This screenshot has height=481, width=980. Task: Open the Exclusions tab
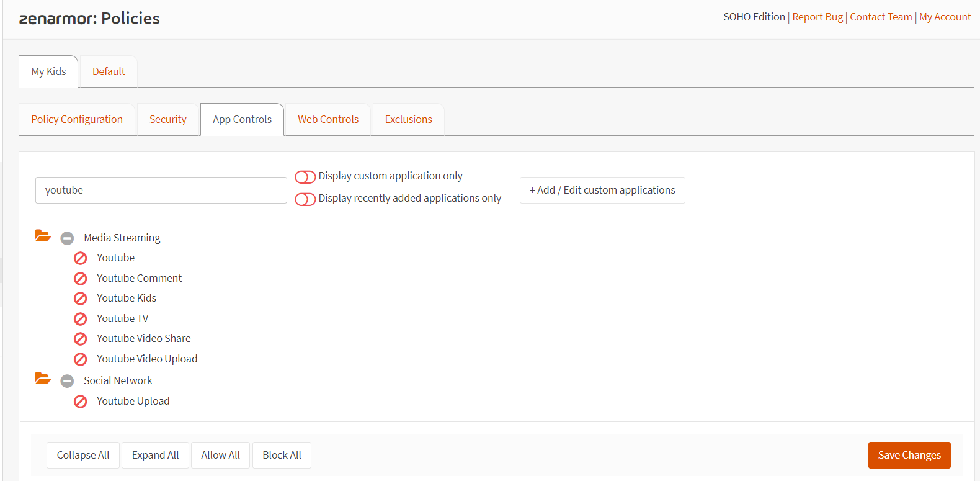coord(408,119)
